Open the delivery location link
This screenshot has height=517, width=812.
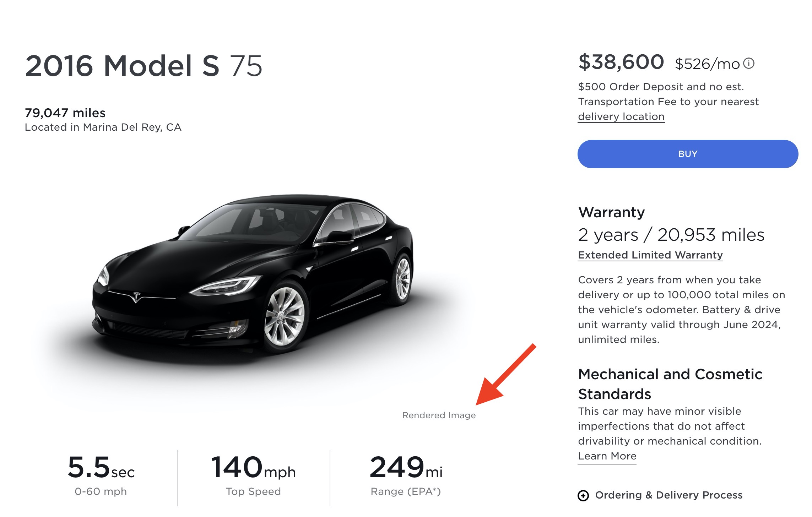pyautogui.click(x=621, y=117)
